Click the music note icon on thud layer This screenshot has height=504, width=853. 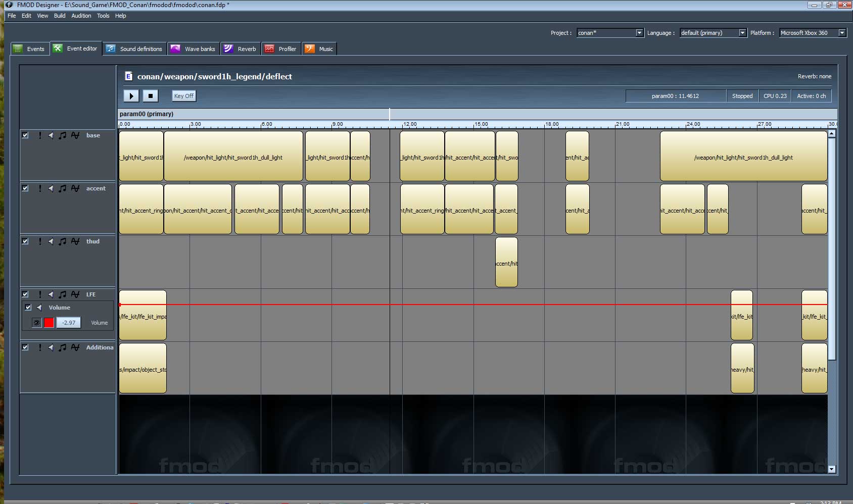pos(62,241)
